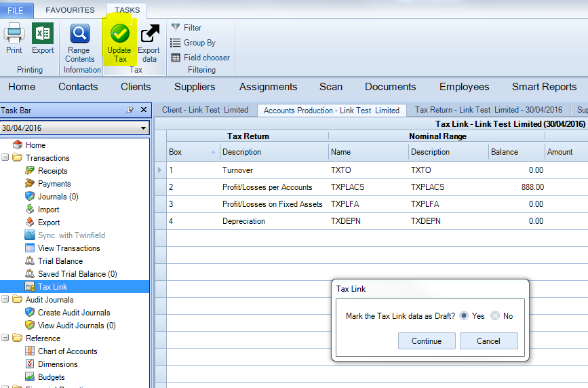588x388 pixels.
Task: Open the Field chooser
Action: [200, 58]
